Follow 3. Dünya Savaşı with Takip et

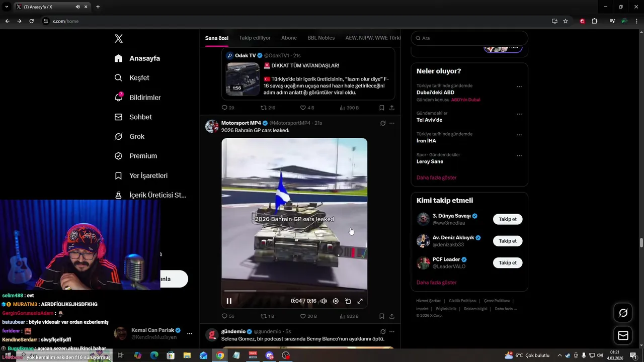[x=508, y=219]
